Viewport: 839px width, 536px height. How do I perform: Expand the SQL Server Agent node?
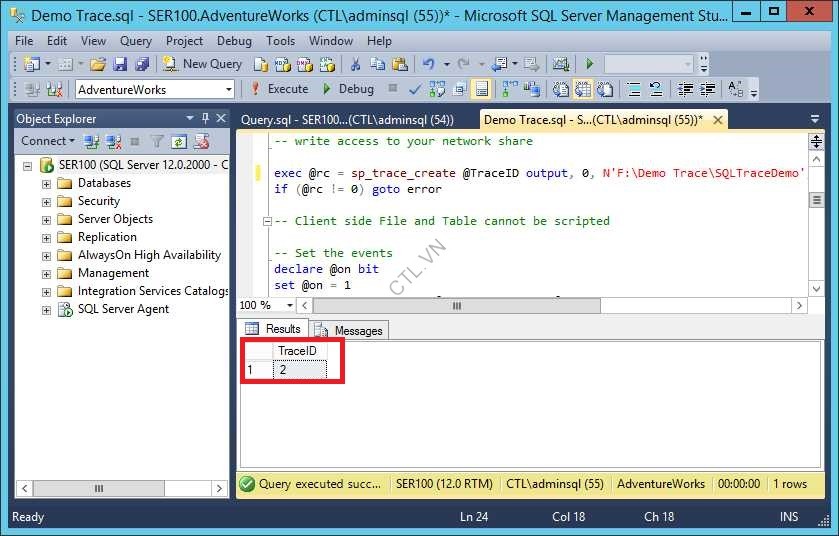point(46,310)
